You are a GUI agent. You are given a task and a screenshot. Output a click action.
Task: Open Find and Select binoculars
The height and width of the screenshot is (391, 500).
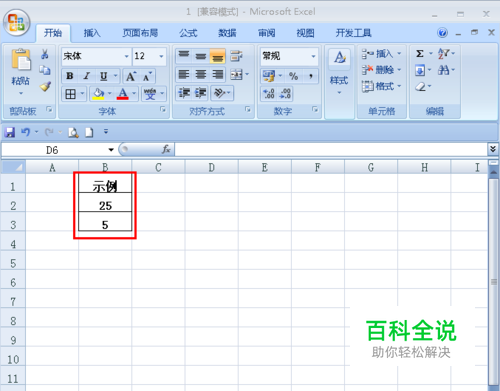[444, 70]
